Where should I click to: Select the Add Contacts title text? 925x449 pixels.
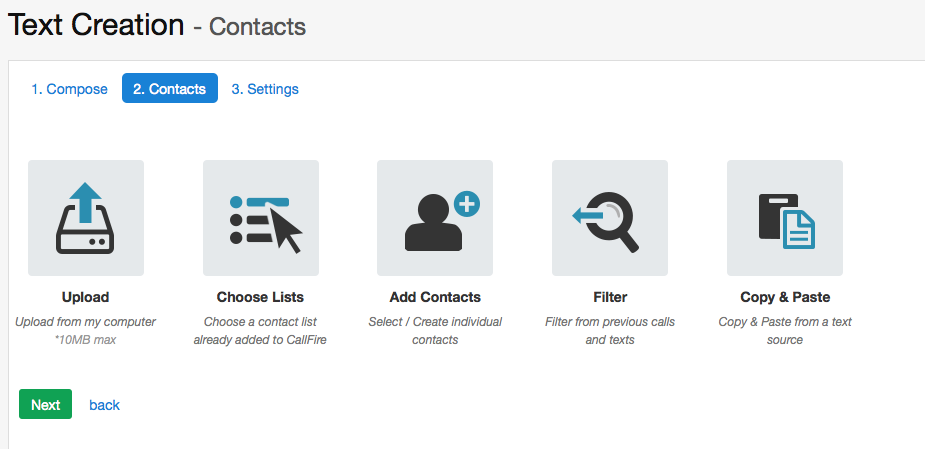pos(435,297)
